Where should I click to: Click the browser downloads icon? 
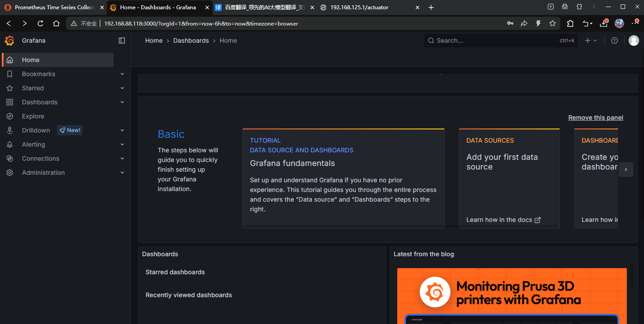604,23
